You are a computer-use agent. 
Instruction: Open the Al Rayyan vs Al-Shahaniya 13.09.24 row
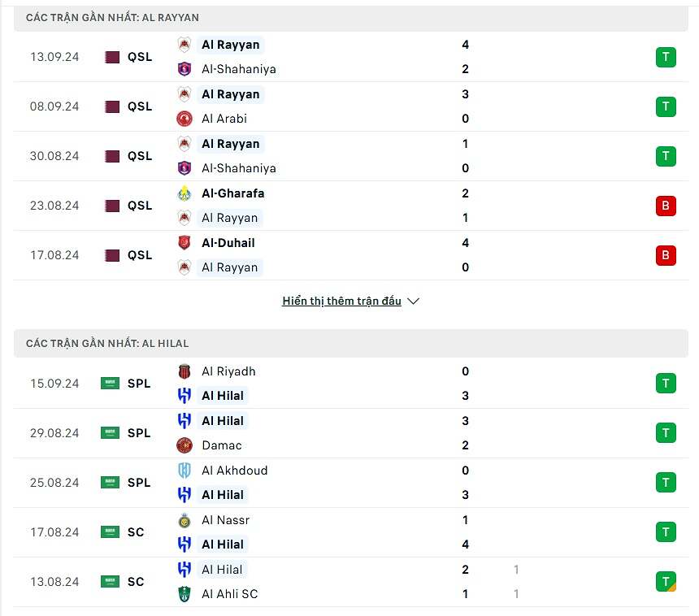pos(351,57)
